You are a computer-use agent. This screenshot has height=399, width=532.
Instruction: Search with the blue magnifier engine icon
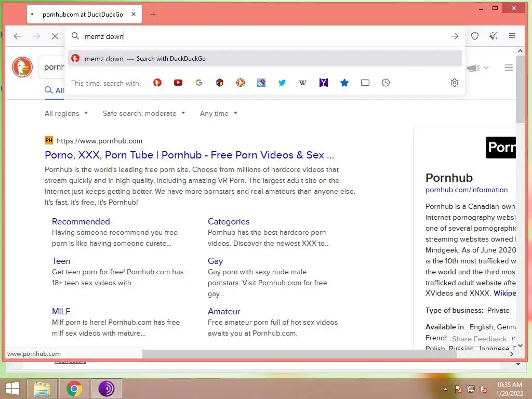tap(261, 83)
